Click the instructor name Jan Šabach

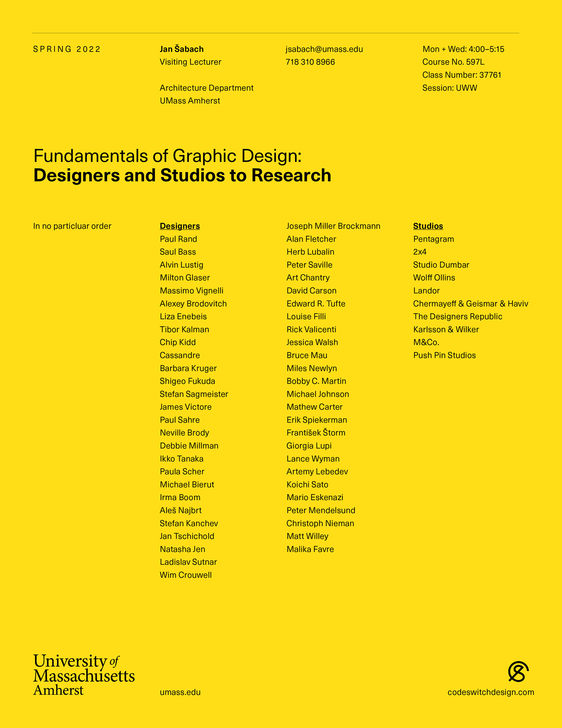(x=181, y=49)
